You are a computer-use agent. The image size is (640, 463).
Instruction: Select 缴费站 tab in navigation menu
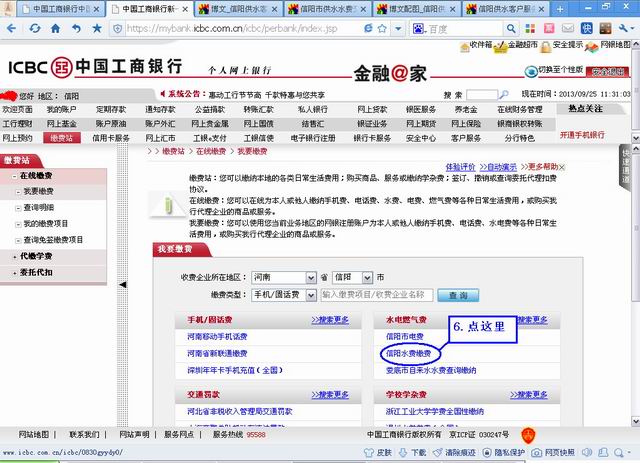coord(61,137)
